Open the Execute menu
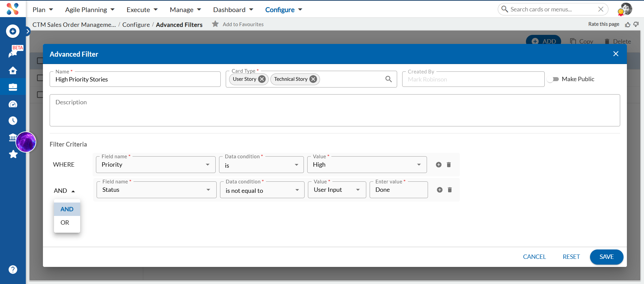The height and width of the screenshot is (284, 644). click(x=142, y=10)
